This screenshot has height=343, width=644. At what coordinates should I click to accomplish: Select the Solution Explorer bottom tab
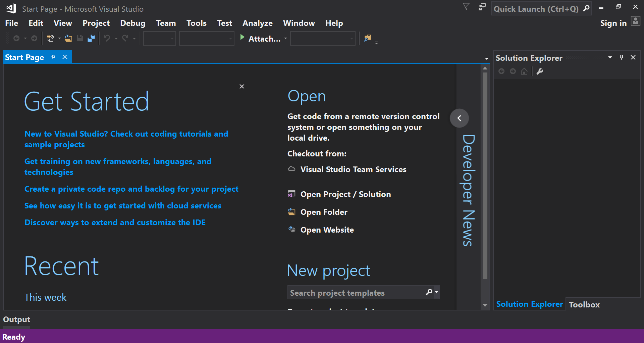530,304
